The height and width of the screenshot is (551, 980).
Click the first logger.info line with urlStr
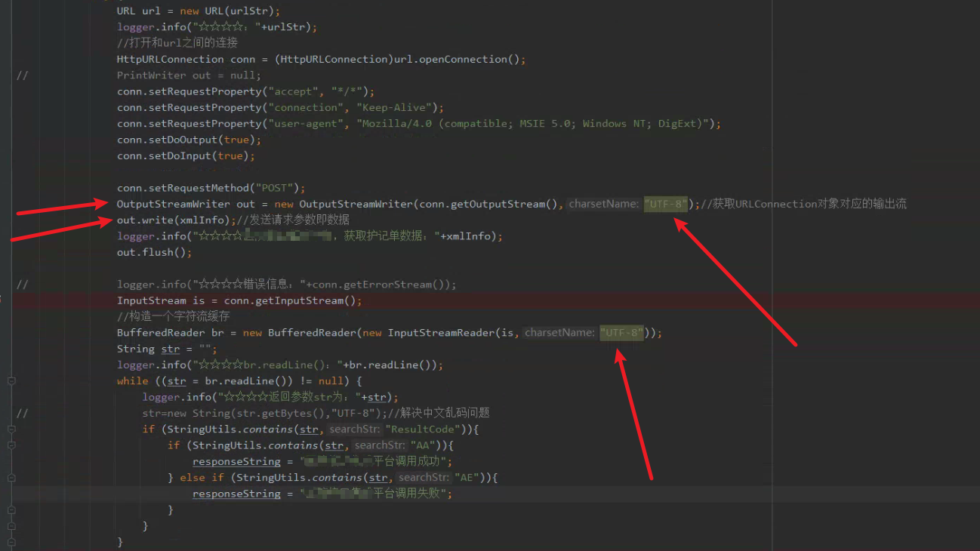(x=217, y=27)
